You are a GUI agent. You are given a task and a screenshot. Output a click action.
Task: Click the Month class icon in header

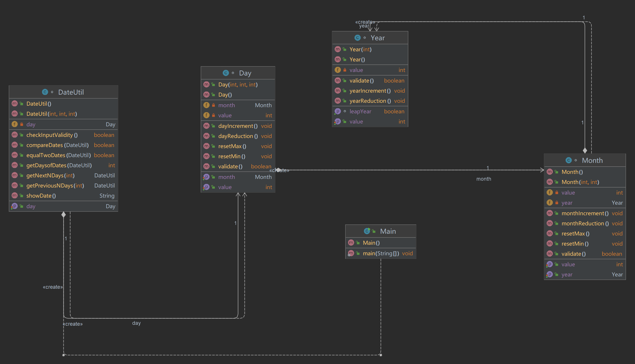(568, 160)
